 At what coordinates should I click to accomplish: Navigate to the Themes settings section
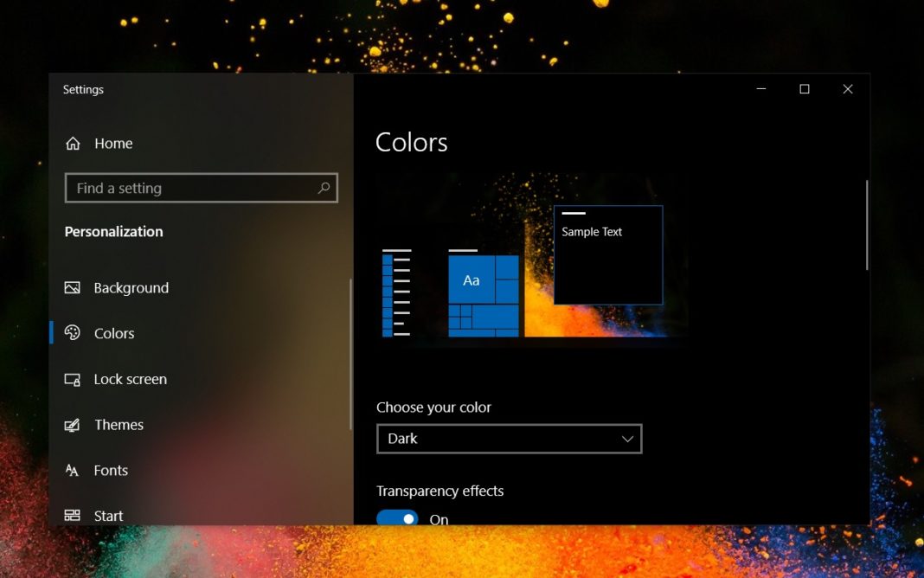pos(119,425)
